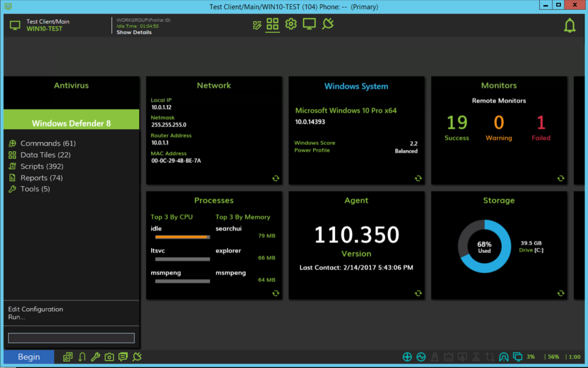Click the cascade windows icon next to Begin
The image size is (588, 368).
click(67, 356)
